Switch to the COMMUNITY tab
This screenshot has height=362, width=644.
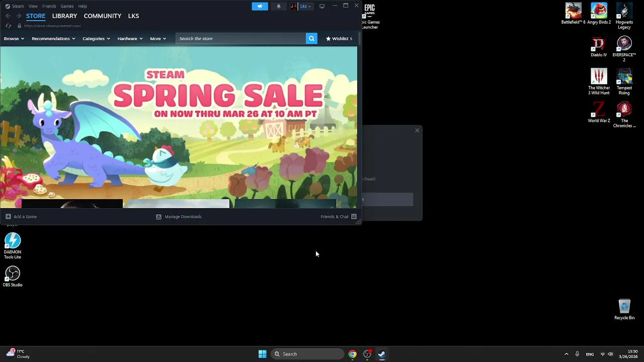[103, 16]
